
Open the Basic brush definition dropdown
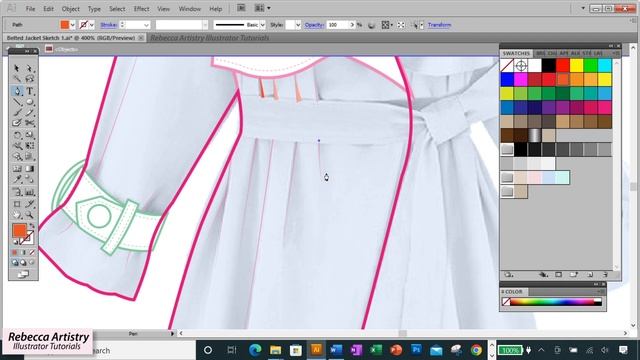pos(262,25)
